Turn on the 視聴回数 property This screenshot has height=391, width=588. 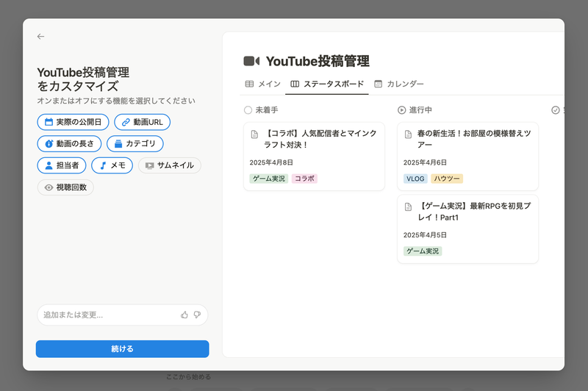click(65, 187)
